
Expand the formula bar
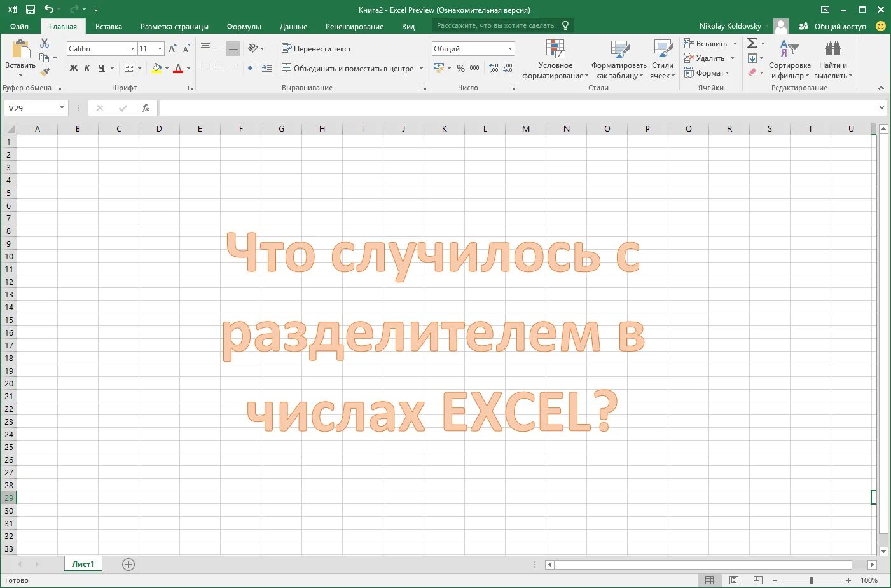pos(881,108)
